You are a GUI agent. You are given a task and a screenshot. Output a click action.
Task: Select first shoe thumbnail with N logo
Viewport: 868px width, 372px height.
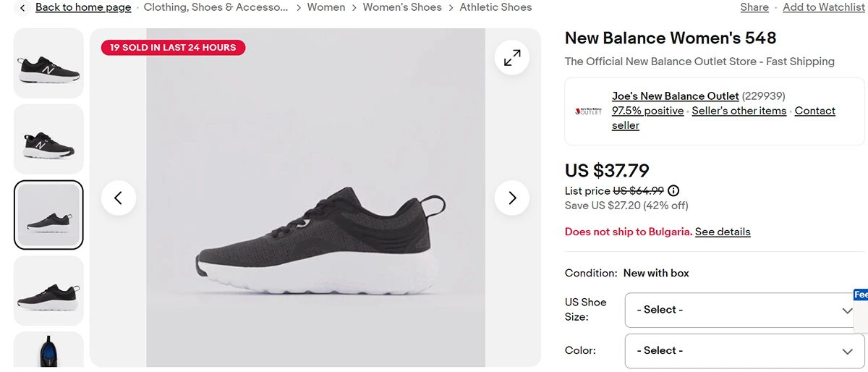click(x=48, y=64)
